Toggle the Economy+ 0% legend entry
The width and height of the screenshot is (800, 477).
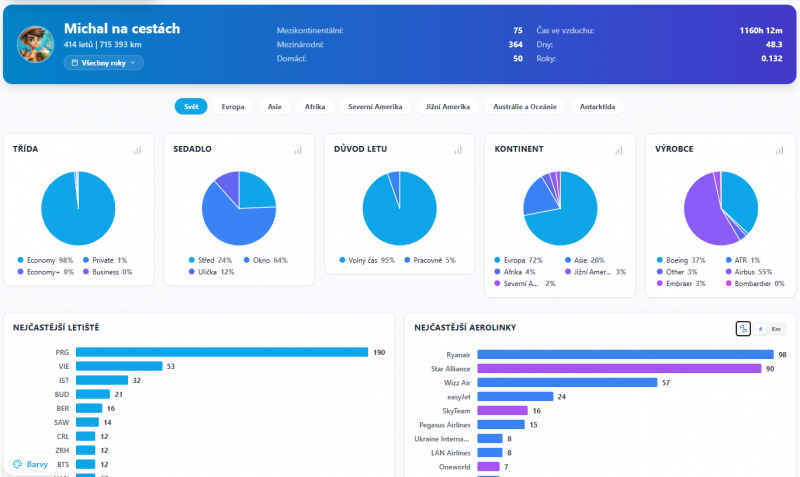[45, 272]
